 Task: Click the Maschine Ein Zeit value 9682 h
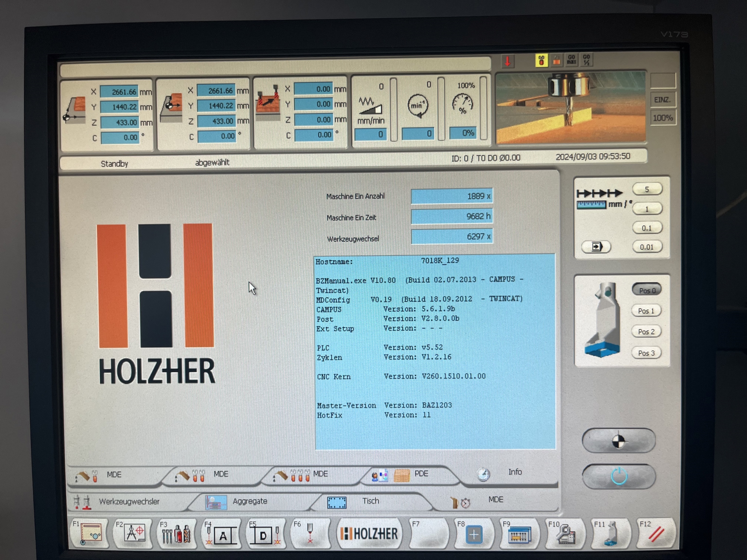click(x=452, y=216)
